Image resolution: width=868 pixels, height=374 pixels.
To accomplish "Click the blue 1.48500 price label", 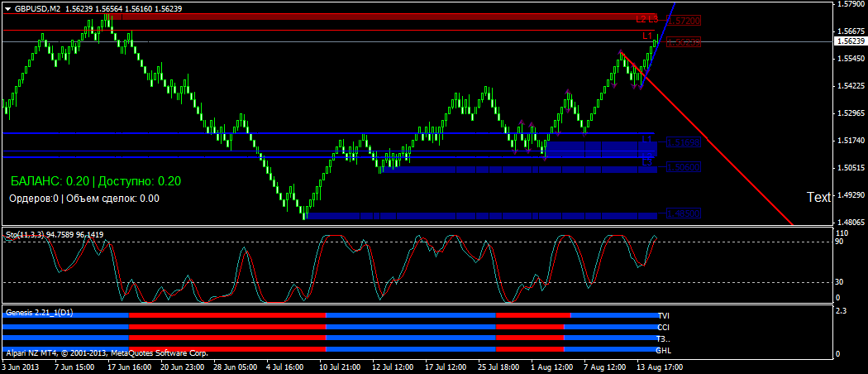I will click(684, 213).
